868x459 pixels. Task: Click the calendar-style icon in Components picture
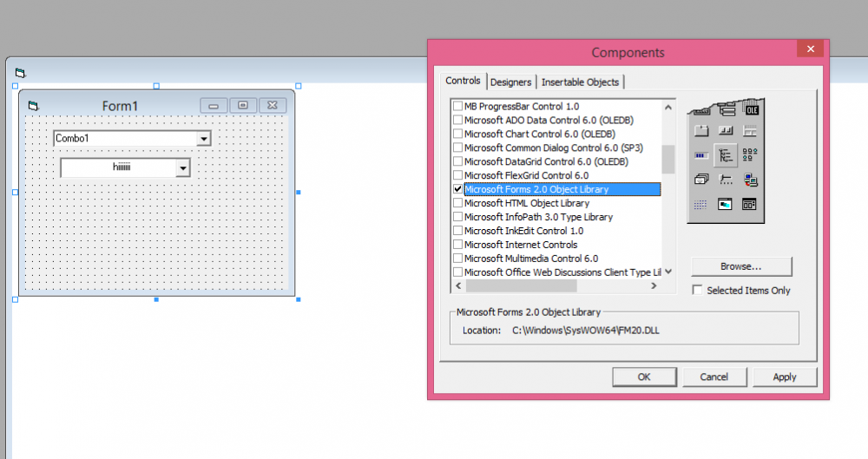click(x=749, y=204)
